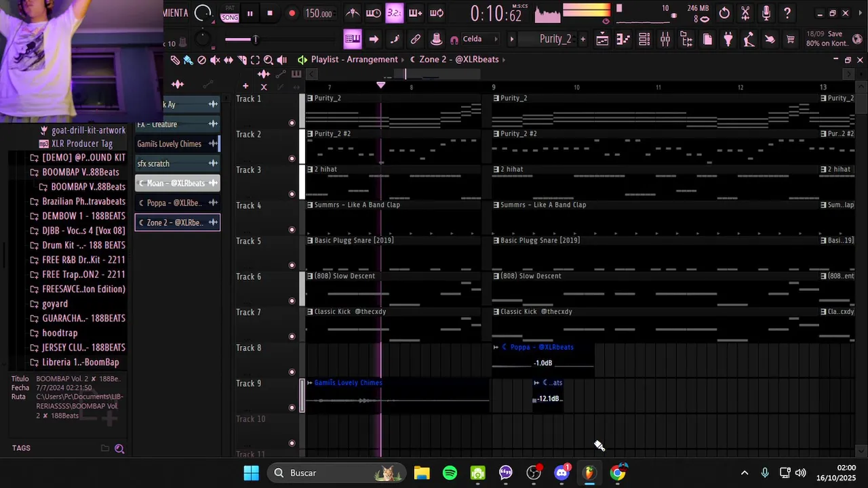868x488 pixels.
Task: Open the piano roll view icon
Action: [623, 39]
